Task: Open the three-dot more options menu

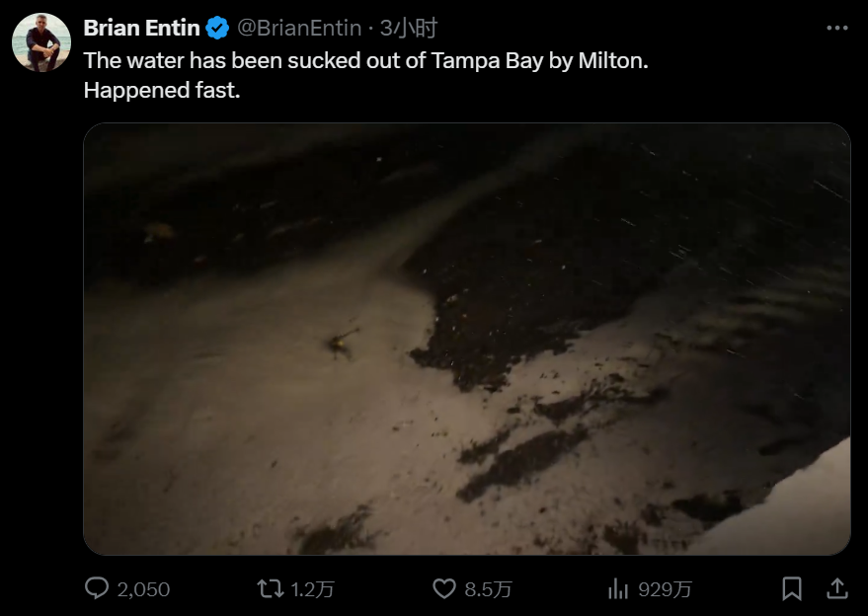Action: tap(836, 29)
